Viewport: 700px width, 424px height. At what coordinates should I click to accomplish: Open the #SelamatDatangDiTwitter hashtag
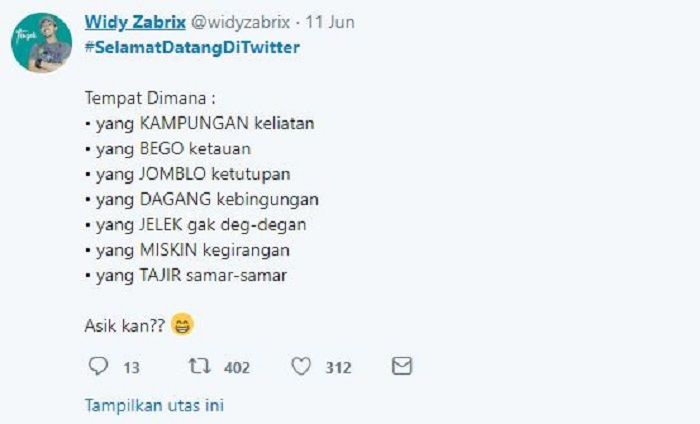[192, 47]
